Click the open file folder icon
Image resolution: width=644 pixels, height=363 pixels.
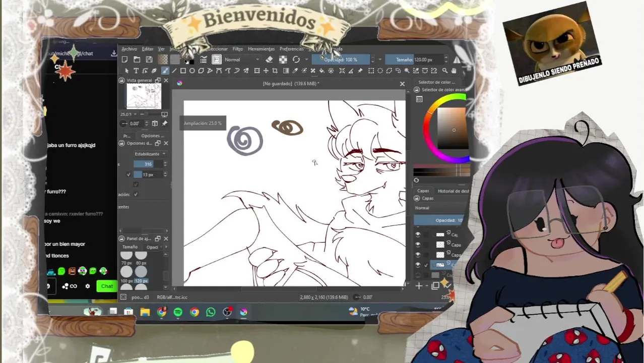(x=137, y=59)
